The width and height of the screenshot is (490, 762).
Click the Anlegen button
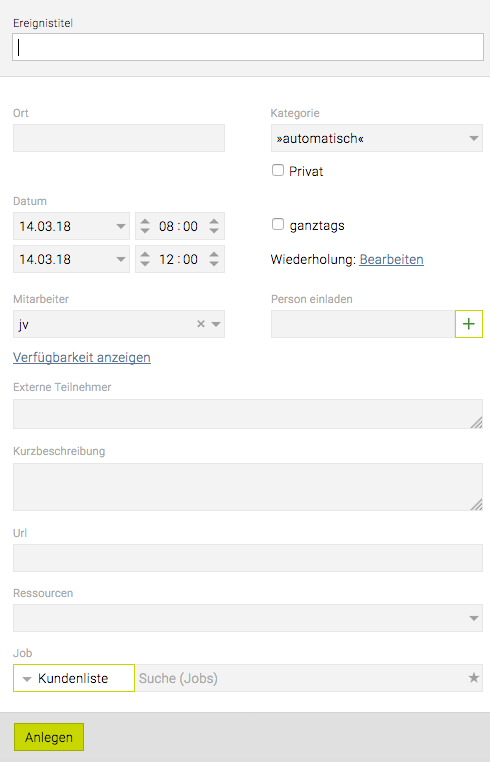click(x=49, y=737)
